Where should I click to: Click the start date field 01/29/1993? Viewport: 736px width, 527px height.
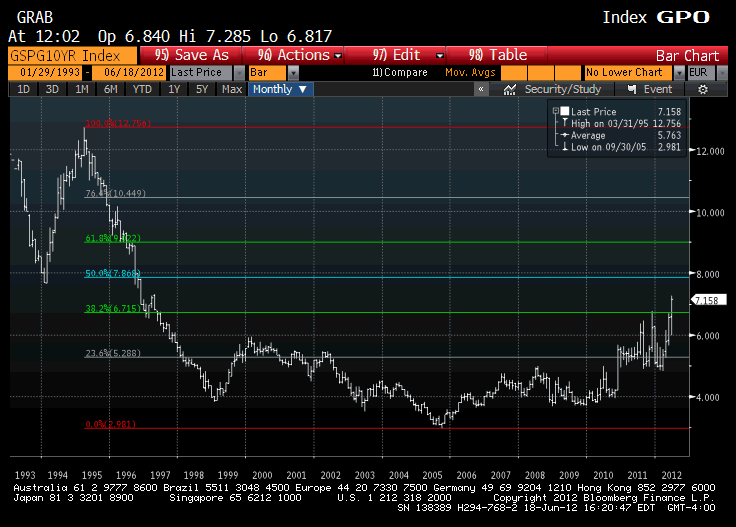(46, 73)
